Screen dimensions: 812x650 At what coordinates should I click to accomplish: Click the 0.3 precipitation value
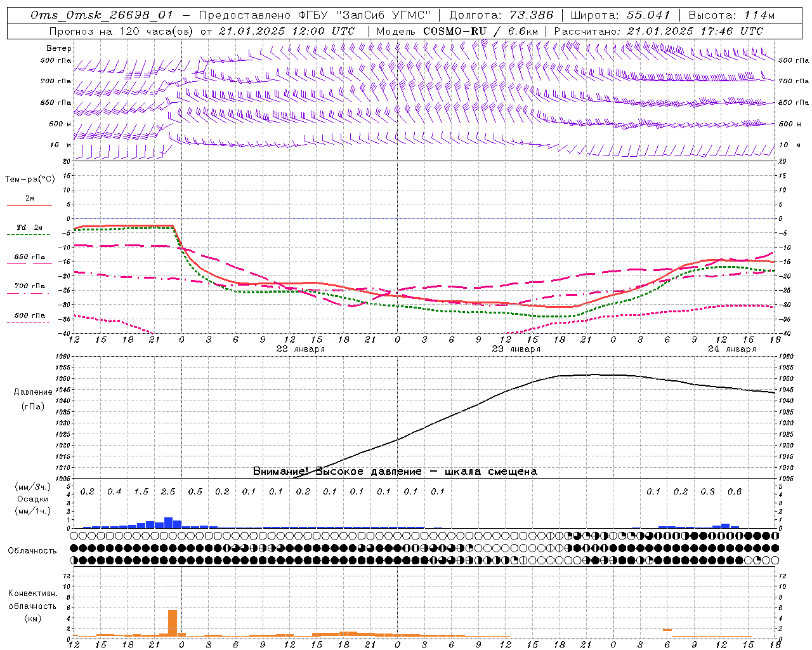[708, 492]
